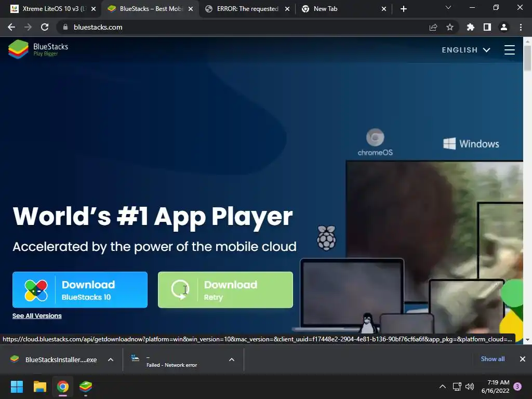
Task: Open the See All Versions link
Action: pos(37,316)
